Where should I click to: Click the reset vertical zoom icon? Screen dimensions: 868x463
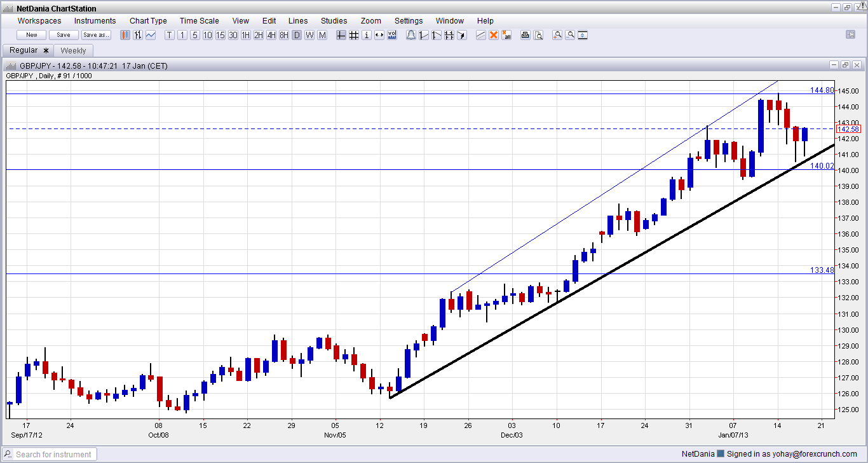[x=583, y=35]
